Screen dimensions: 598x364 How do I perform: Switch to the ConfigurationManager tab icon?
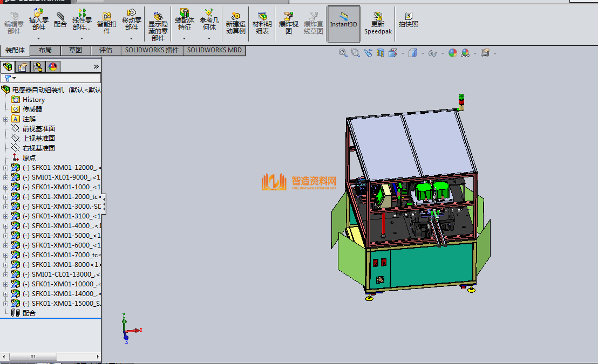coord(38,67)
